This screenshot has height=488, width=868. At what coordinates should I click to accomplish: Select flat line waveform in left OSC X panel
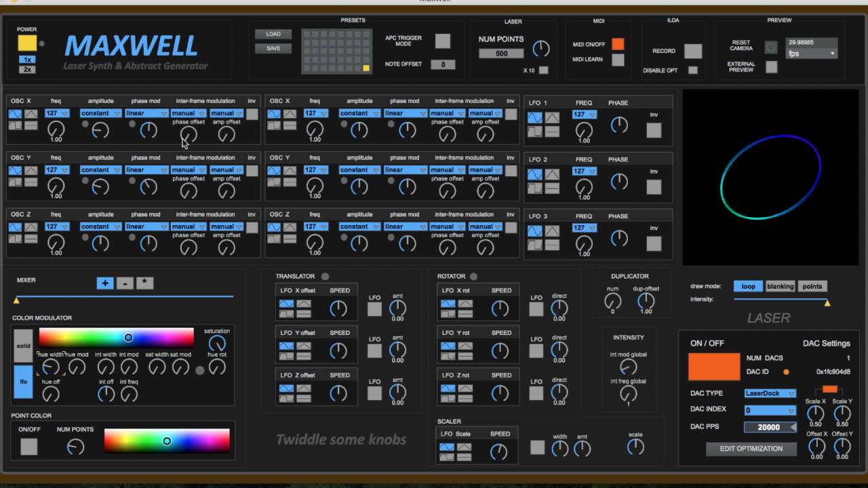click(31, 125)
